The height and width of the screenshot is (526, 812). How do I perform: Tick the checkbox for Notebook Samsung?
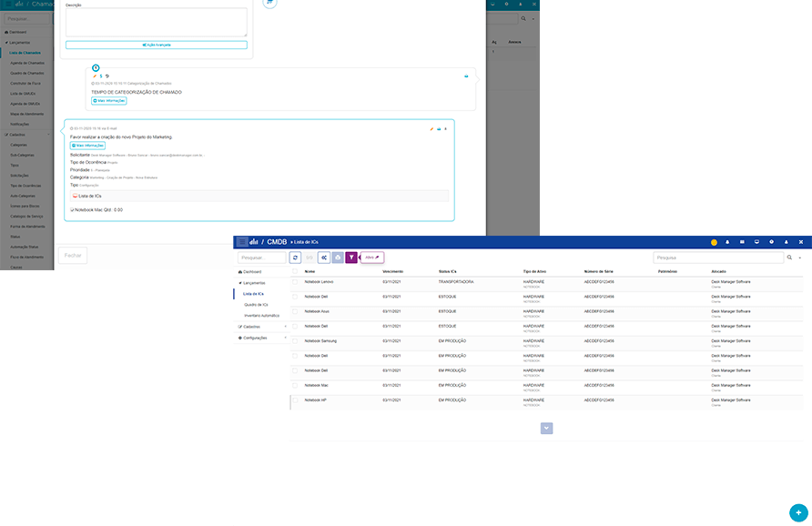point(295,341)
